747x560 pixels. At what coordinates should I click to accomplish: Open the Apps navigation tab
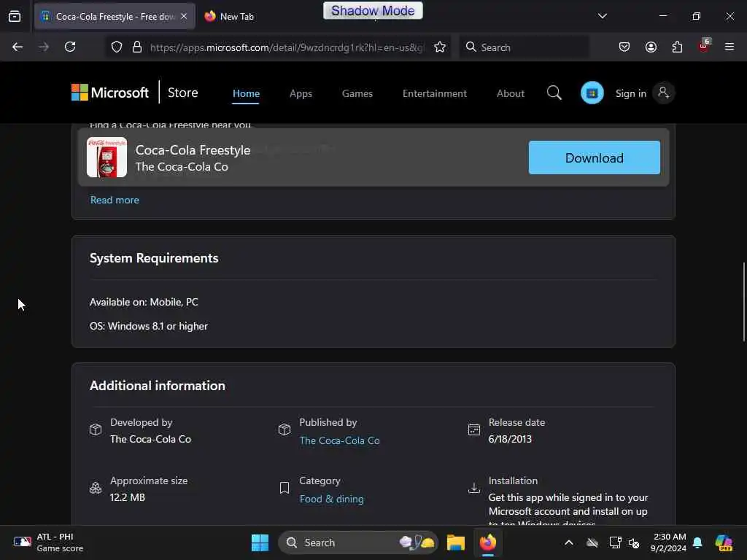(301, 93)
